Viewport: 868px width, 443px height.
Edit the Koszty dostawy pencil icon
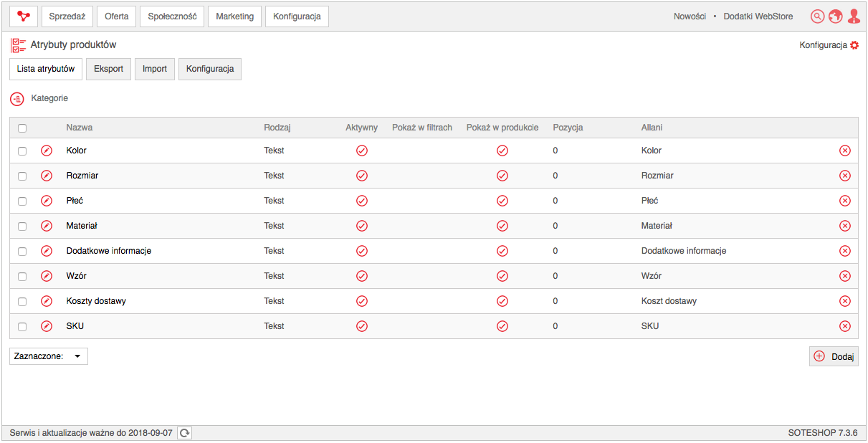(x=47, y=301)
